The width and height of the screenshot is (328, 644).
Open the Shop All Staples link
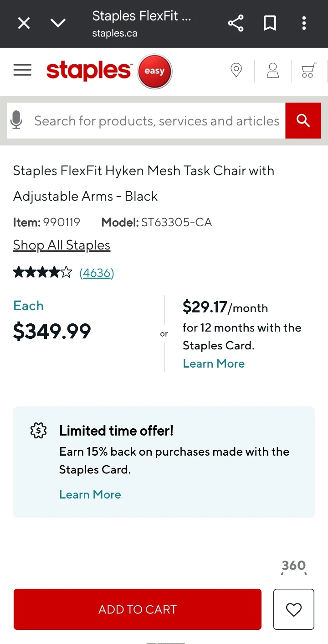click(61, 245)
